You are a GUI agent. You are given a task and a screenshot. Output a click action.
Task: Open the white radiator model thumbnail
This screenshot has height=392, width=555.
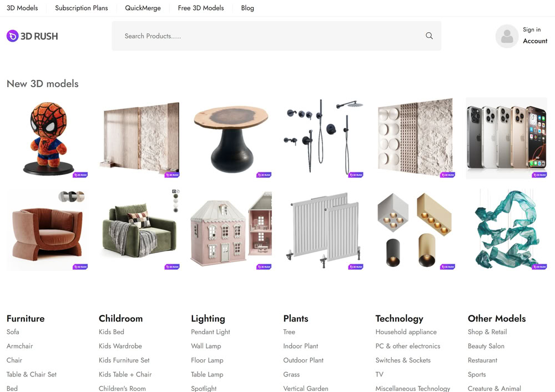[x=323, y=230]
